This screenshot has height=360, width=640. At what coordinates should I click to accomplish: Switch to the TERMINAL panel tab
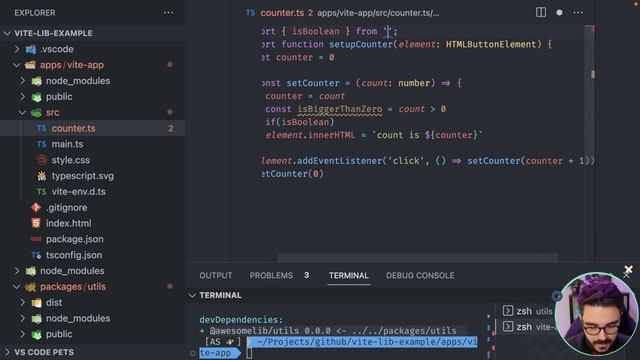click(349, 276)
